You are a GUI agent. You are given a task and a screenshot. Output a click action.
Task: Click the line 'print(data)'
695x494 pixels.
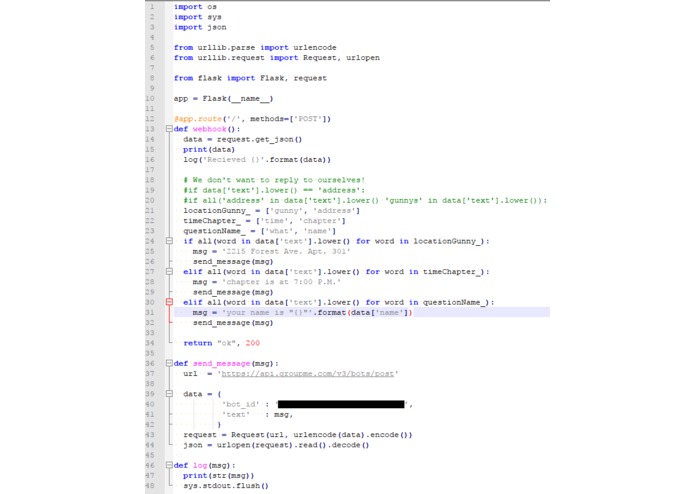(x=209, y=150)
